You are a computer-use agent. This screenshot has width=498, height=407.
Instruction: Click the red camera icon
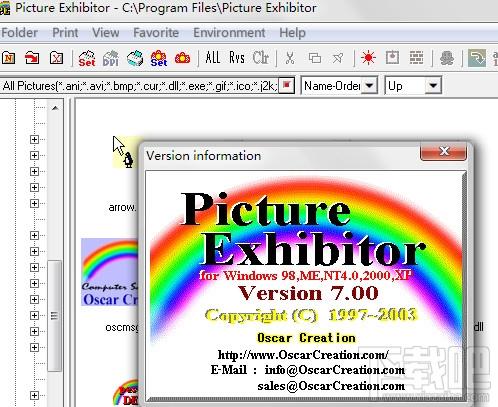(x=183, y=58)
